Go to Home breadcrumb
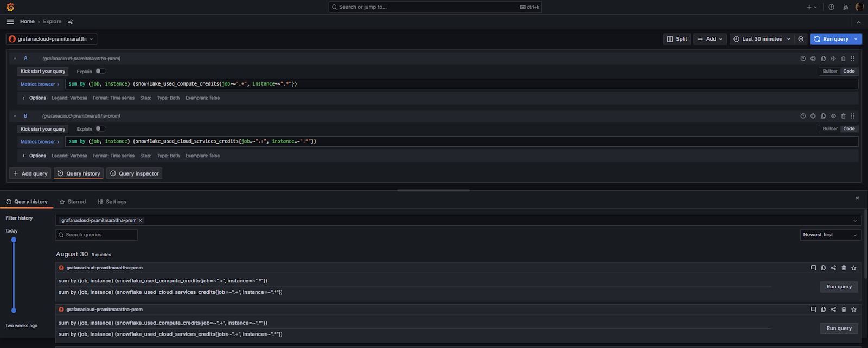The height and width of the screenshot is (348, 868). [x=27, y=22]
